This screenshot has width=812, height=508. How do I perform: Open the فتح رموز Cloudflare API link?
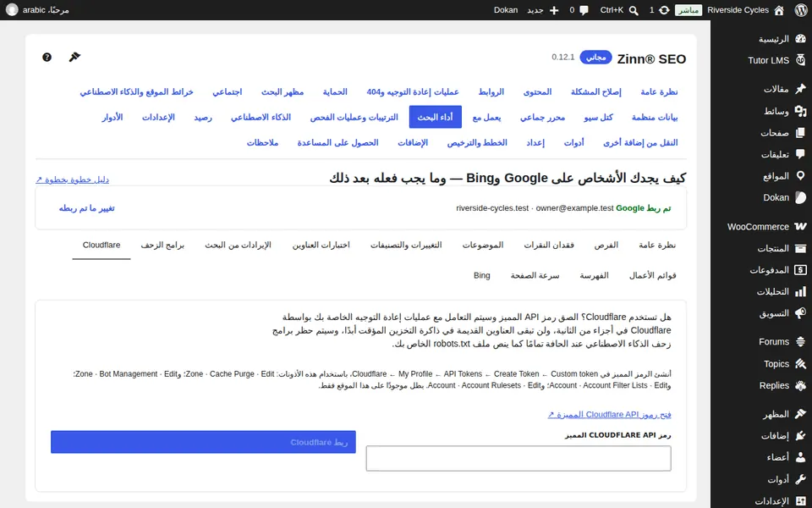pos(610,414)
